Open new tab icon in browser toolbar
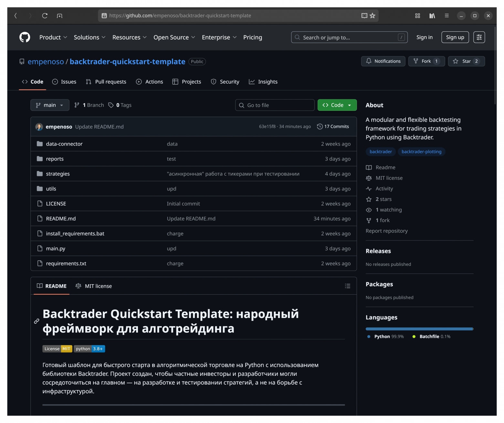504x423 pixels. click(59, 16)
